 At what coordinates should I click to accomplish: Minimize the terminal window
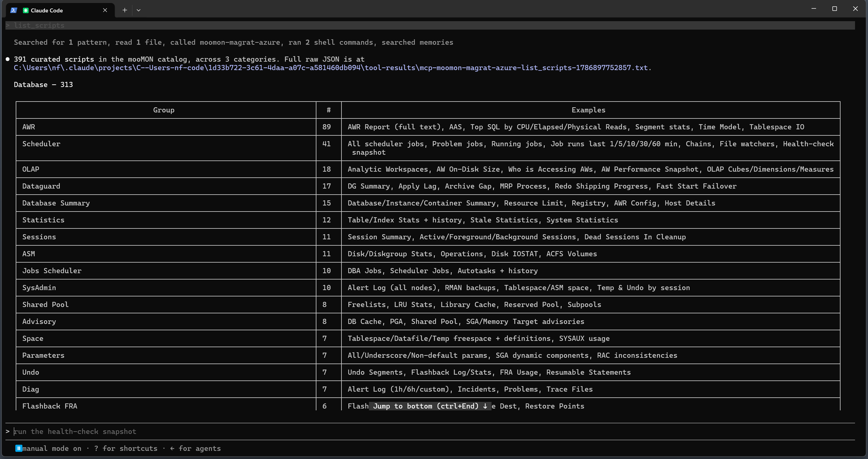814,9
